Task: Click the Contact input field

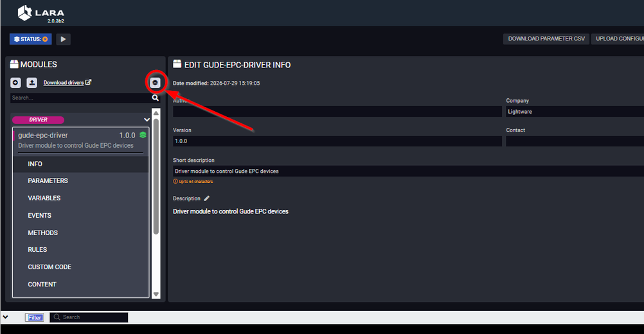Action: (x=575, y=141)
